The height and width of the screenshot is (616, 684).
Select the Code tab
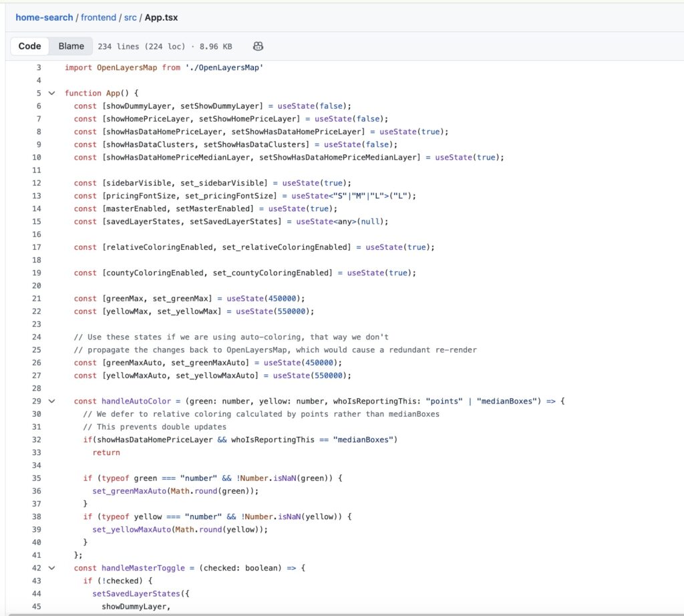coord(29,46)
